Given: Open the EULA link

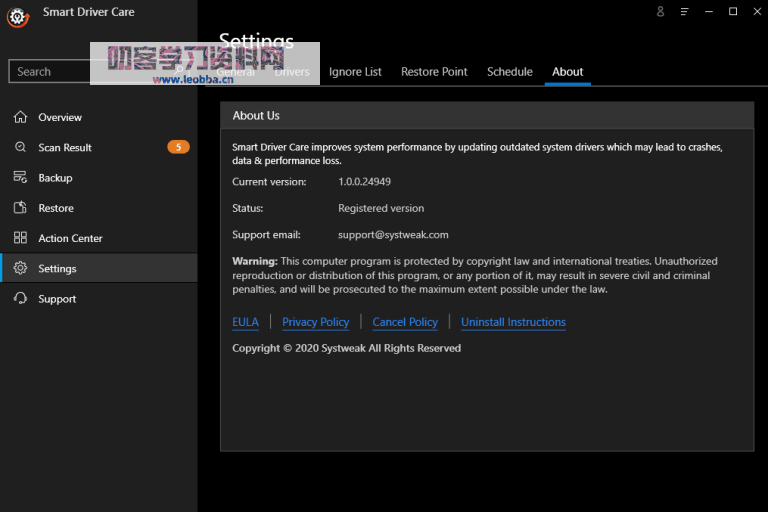Looking at the screenshot, I should [x=245, y=322].
